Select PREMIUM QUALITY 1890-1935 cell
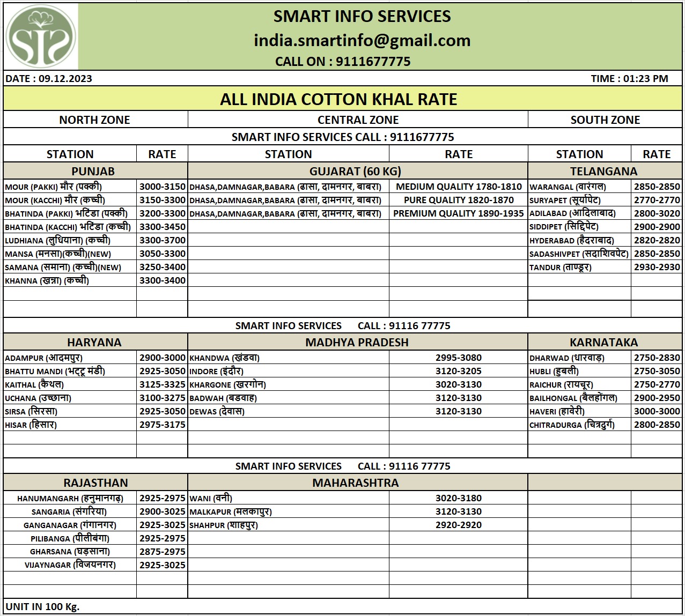This screenshot has width=685, height=616. point(458,213)
